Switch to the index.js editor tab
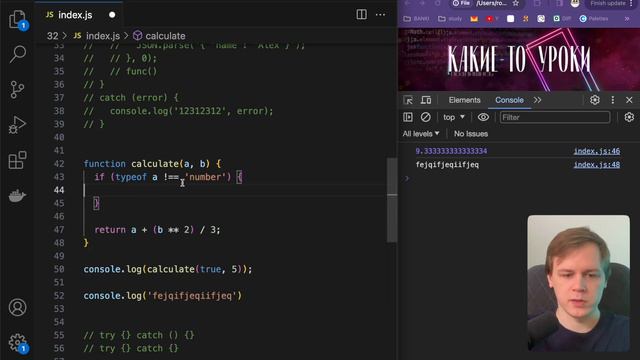 (75, 15)
